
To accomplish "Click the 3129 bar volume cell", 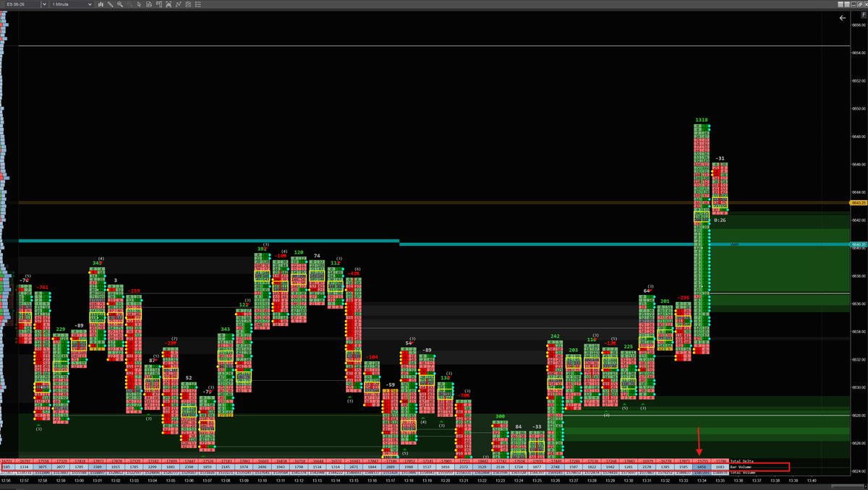I will tap(481, 468).
